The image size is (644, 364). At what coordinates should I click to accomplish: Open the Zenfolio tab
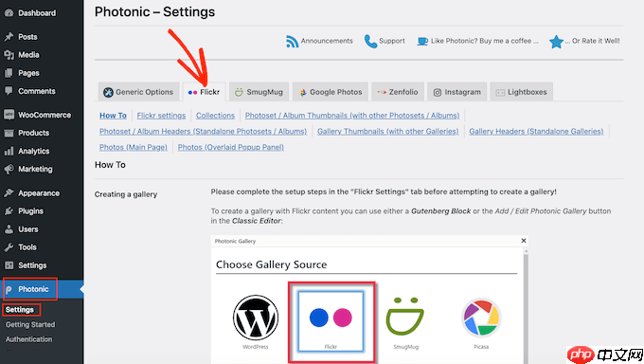pyautogui.click(x=398, y=92)
